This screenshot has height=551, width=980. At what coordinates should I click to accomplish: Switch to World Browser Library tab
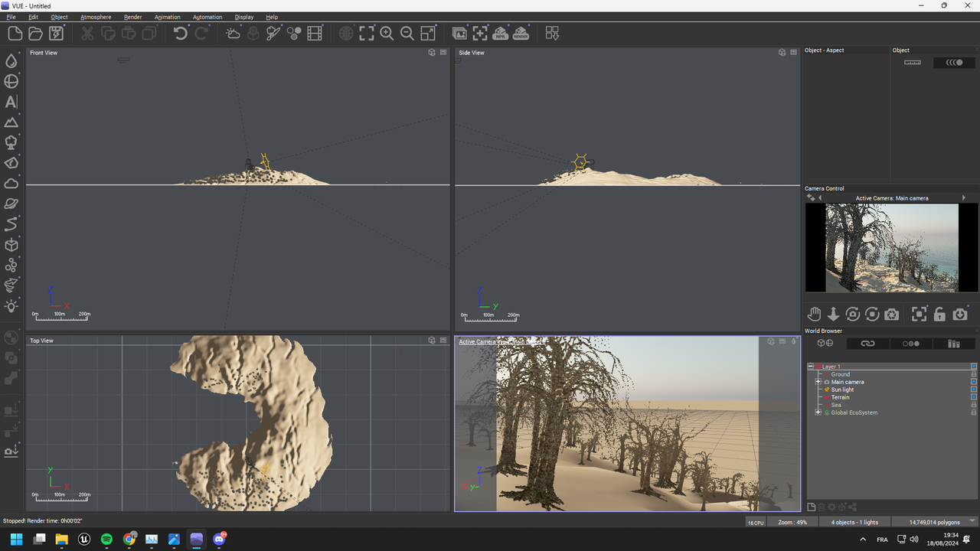954,344
